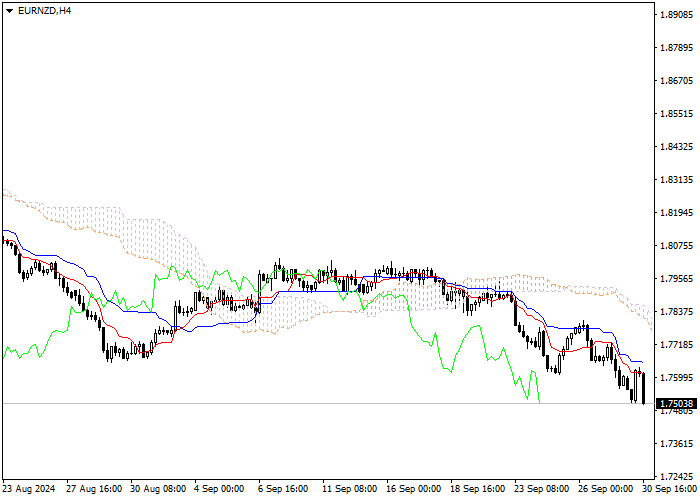The image size is (700, 500).
Task: Click the 30 Sep 16:00 time label
Action: (x=670, y=489)
